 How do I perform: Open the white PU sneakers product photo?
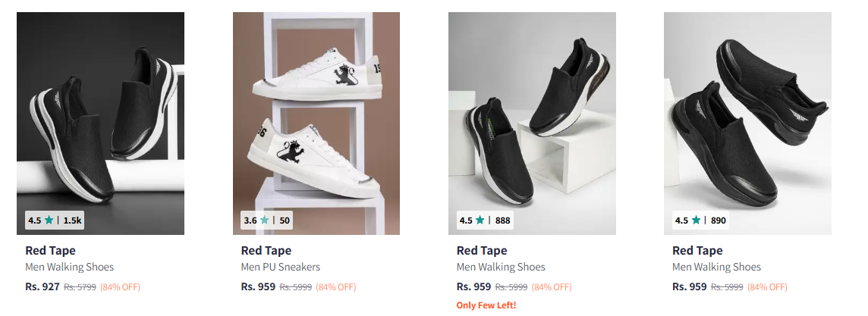click(x=316, y=114)
